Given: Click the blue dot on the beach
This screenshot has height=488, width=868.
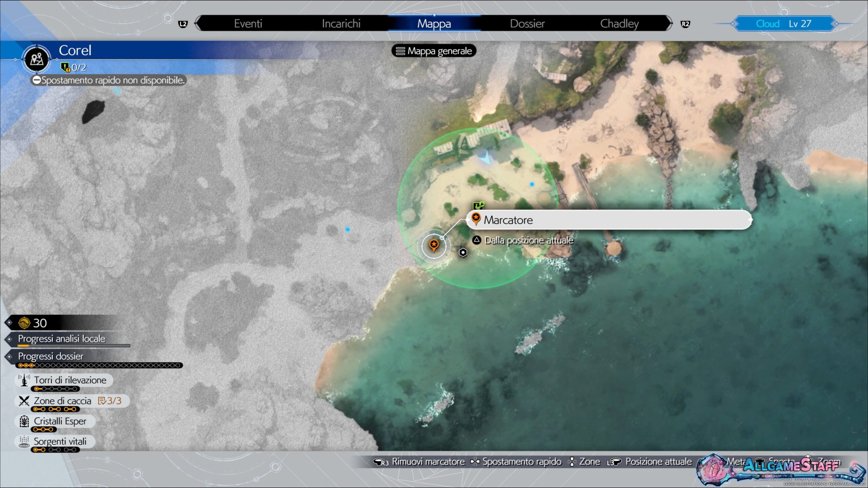Looking at the screenshot, I should tap(532, 184).
